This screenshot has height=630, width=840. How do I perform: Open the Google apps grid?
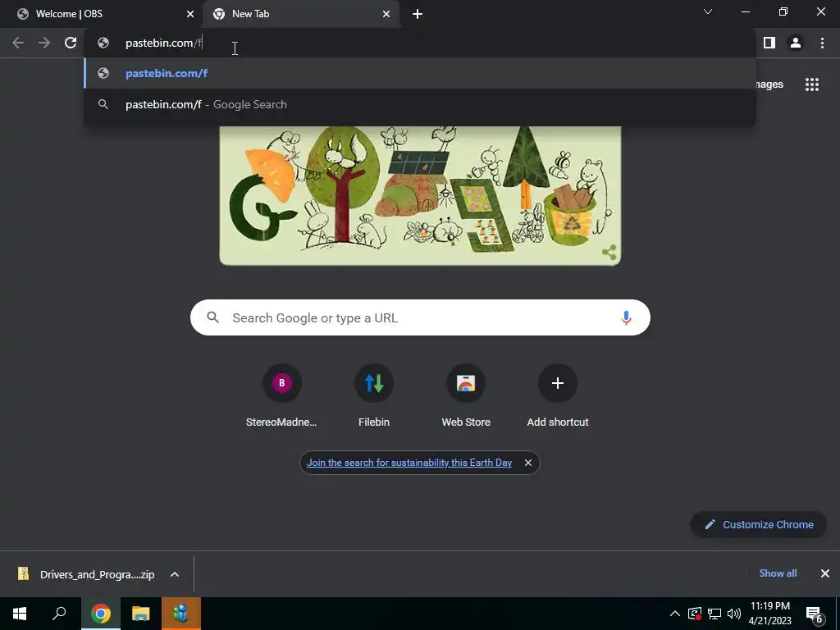(812, 84)
